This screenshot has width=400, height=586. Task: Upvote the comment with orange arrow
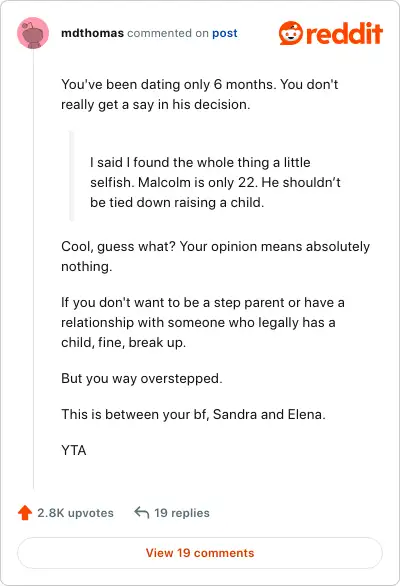click(x=25, y=512)
